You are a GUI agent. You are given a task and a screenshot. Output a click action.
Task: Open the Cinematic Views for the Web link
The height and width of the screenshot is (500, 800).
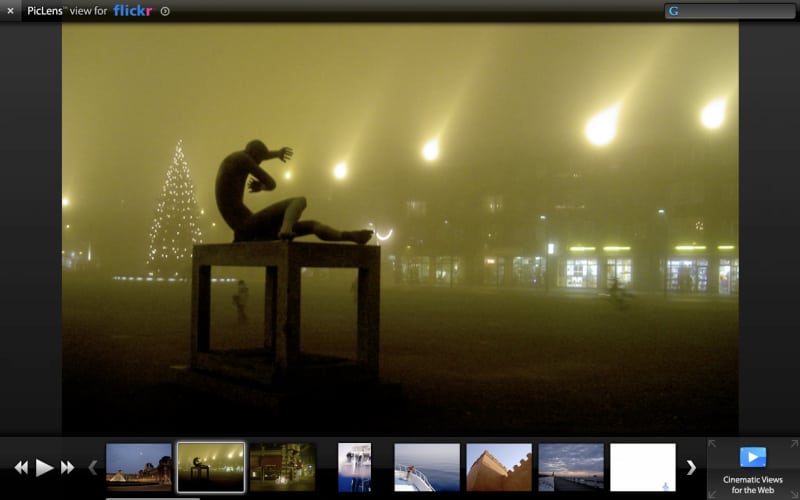click(753, 485)
